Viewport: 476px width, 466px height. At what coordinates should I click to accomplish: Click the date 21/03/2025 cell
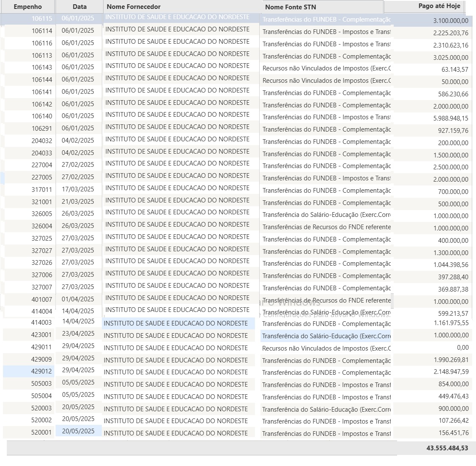tap(78, 202)
